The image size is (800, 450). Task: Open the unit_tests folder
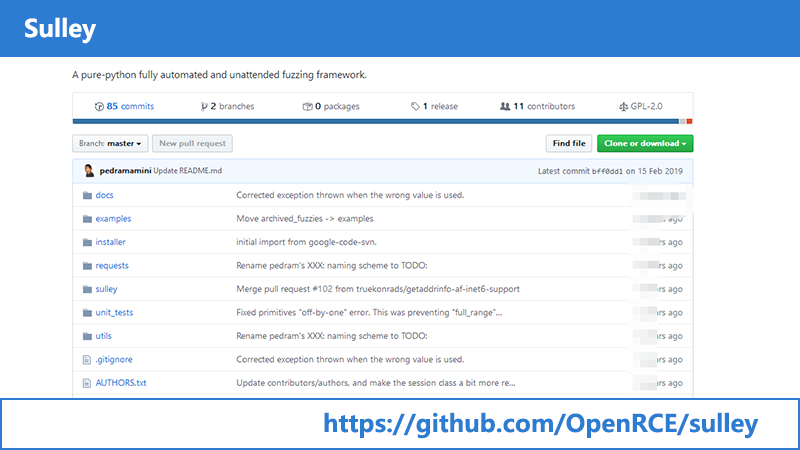pyautogui.click(x=114, y=312)
